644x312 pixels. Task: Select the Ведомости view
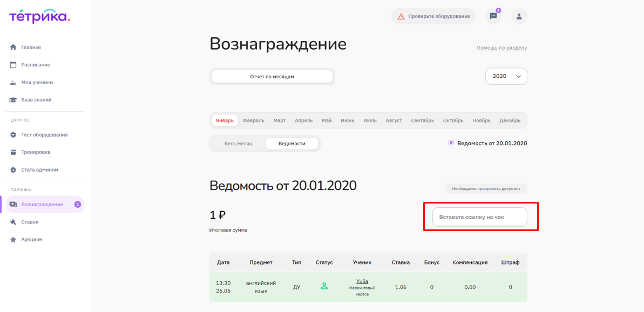tap(292, 144)
